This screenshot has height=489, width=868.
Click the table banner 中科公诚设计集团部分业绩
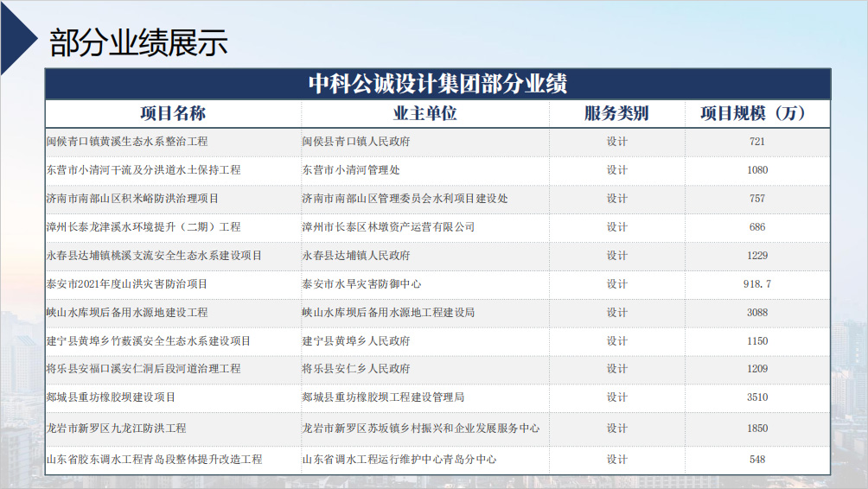(x=437, y=84)
